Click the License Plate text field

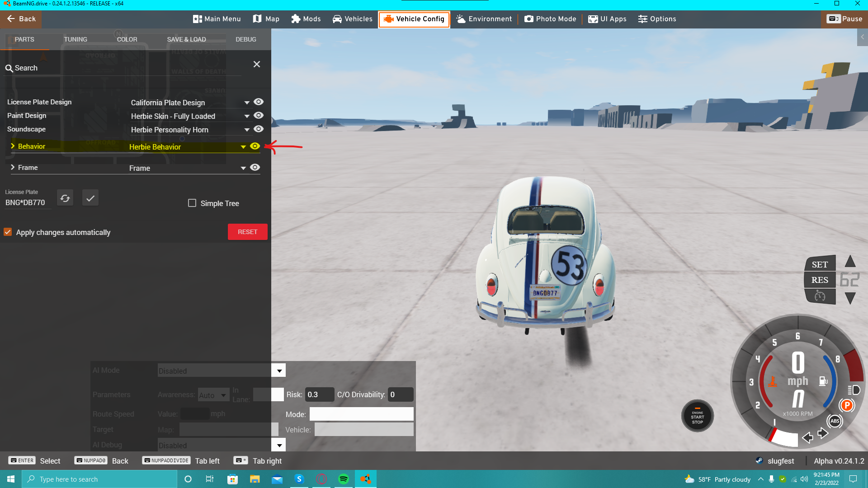coord(28,203)
